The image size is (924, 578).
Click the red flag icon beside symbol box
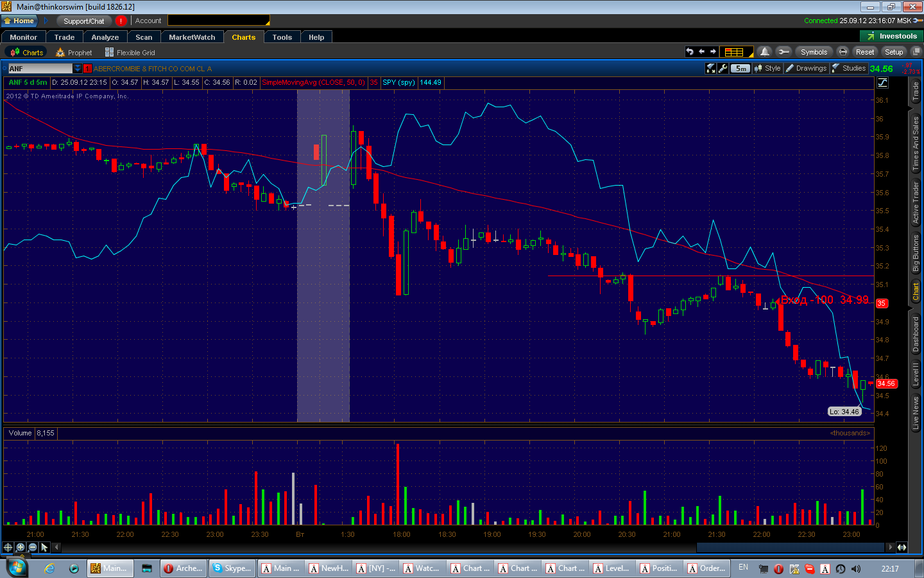click(87, 69)
